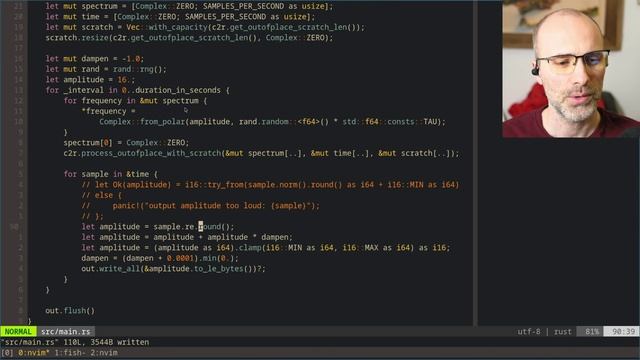Image resolution: width=640 pixels, height=360 pixels.
Task: Click 'dampen + 0.0001' expression
Action: [160, 258]
